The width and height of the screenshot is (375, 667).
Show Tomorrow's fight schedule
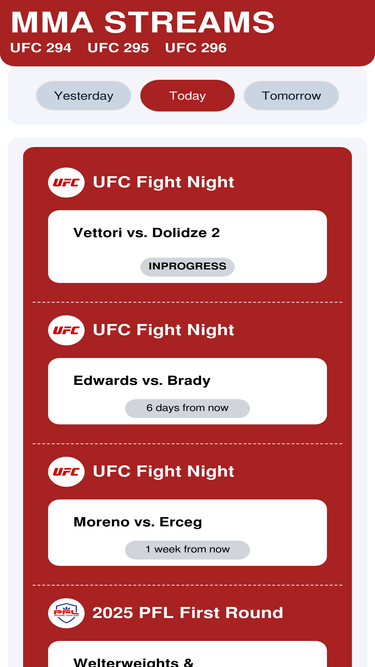(x=291, y=96)
